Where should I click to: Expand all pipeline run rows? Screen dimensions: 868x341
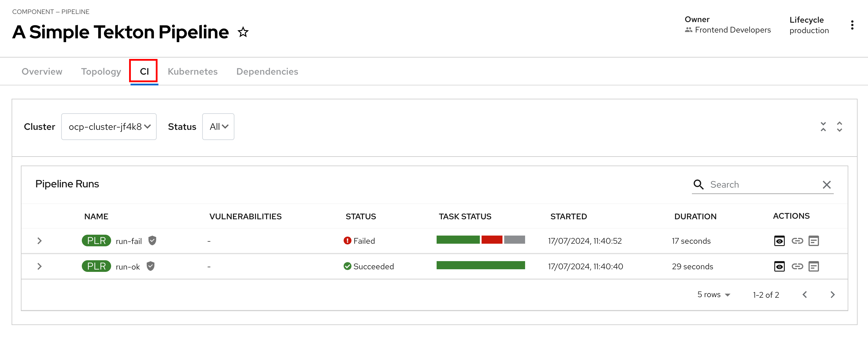(x=839, y=127)
